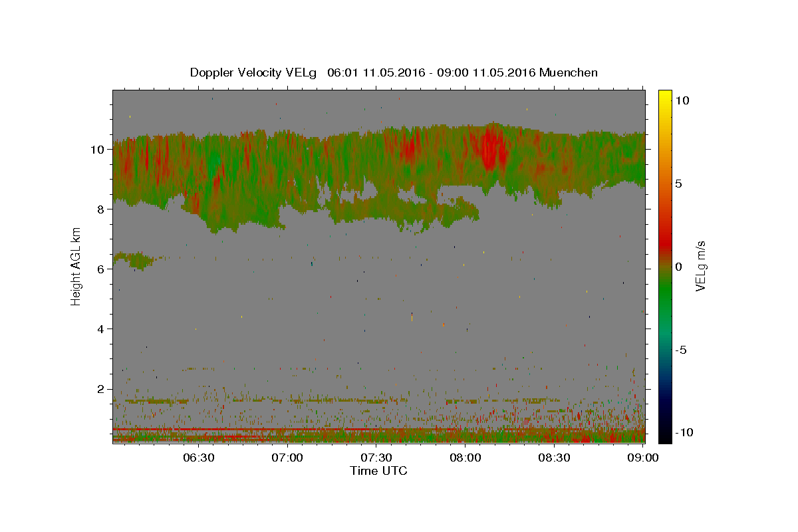Select the 07:30 time axis label
798x532 pixels.
pyautogui.click(x=376, y=458)
